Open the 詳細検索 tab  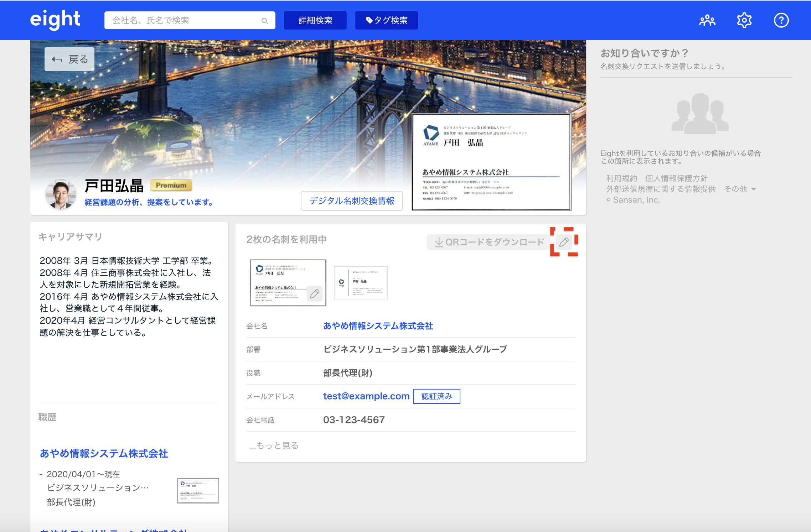pos(315,20)
